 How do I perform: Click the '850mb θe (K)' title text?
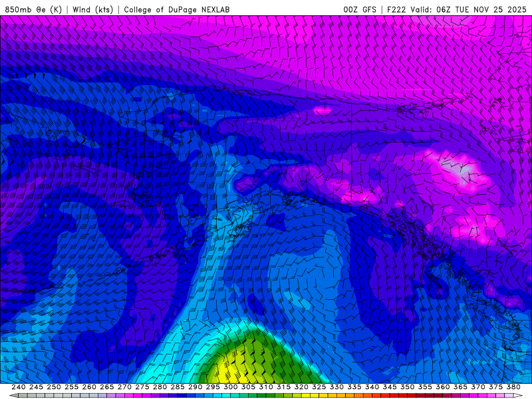33,9
